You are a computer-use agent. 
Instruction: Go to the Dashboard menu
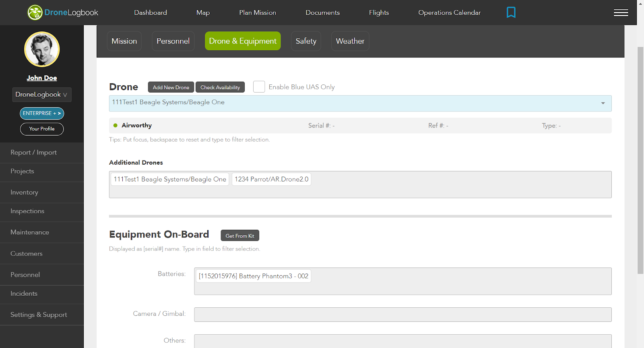151,12
